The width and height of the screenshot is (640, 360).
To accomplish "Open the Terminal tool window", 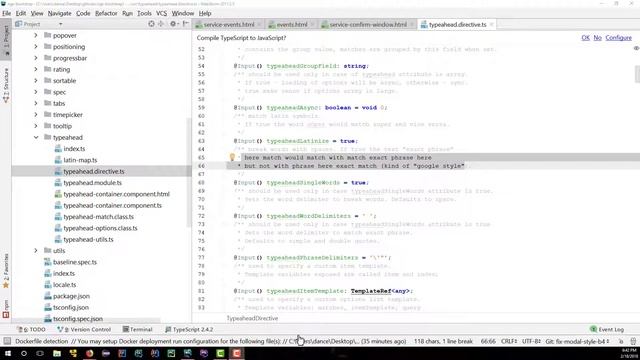I will coord(138,329).
